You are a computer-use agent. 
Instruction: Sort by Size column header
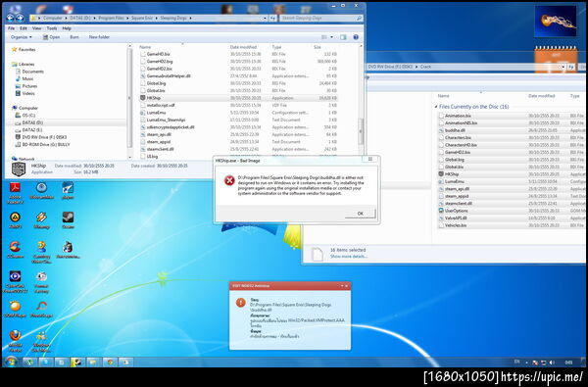(318, 47)
